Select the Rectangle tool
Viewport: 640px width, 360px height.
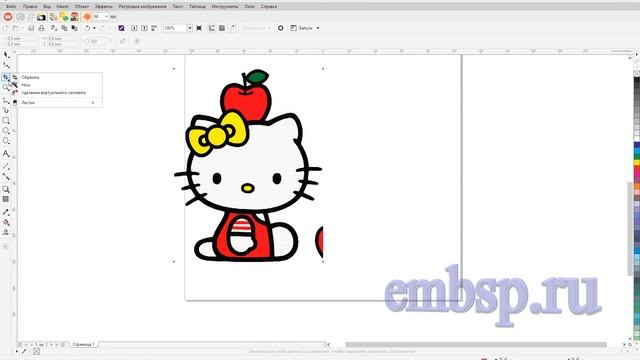tap(6, 121)
